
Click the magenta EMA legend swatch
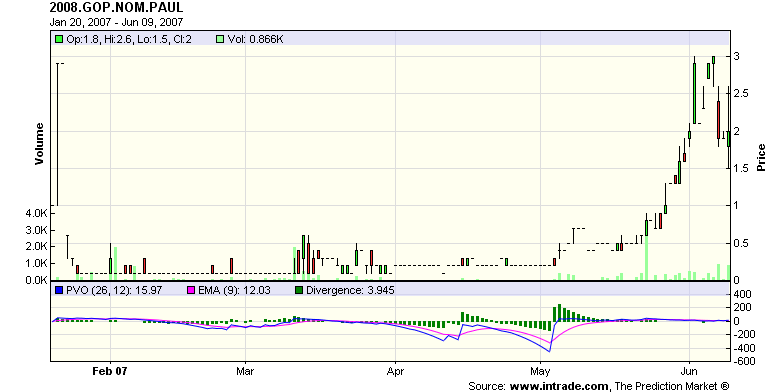(x=191, y=290)
